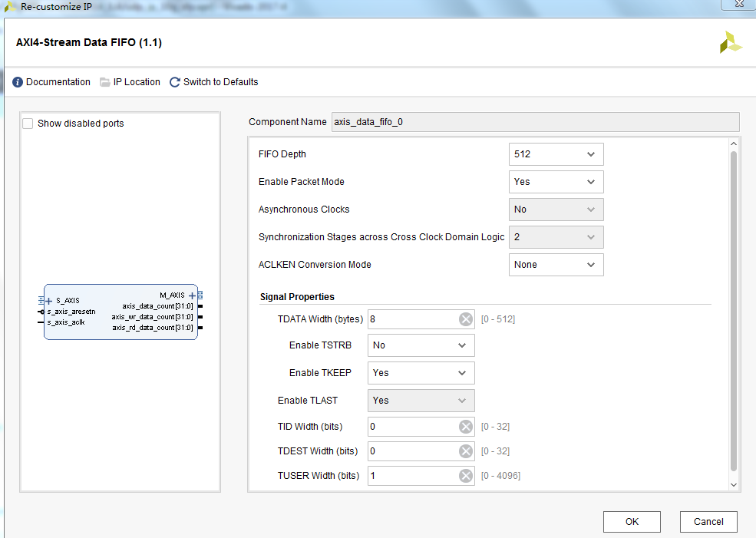
Task: Open the FIFO Depth dropdown
Action: click(x=592, y=153)
